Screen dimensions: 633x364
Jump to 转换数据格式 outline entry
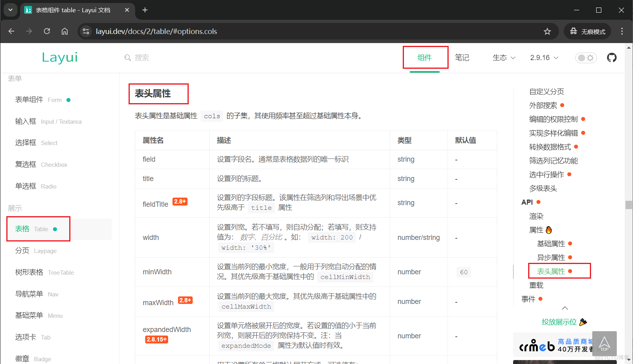(x=550, y=147)
